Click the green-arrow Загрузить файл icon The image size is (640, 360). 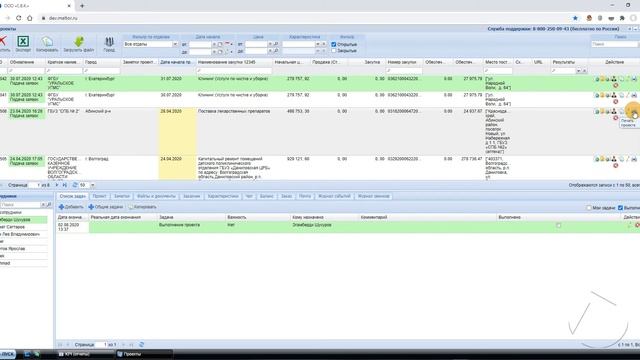click(x=79, y=42)
